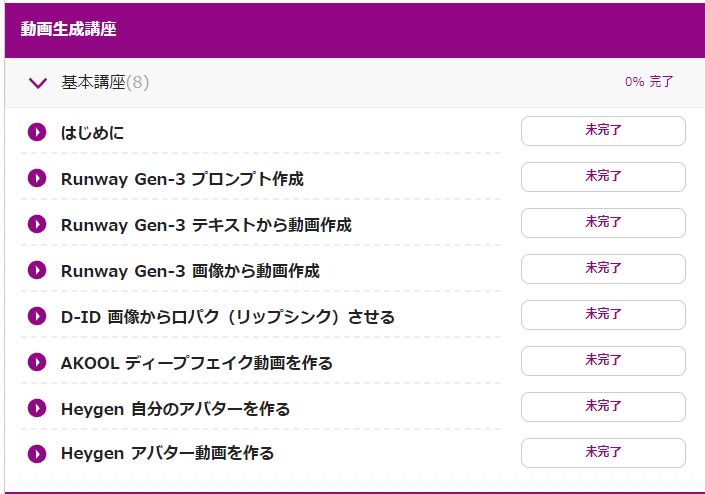Open lesson AKOOL ディープフェイク動画を作る
The height and width of the screenshot is (494, 705).
(x=197, y=363)
